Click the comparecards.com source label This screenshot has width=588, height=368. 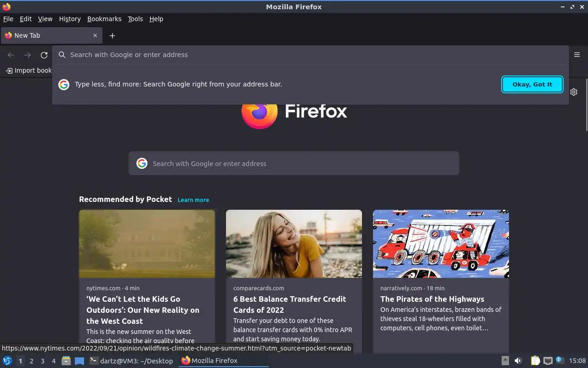tap(259, 288)
